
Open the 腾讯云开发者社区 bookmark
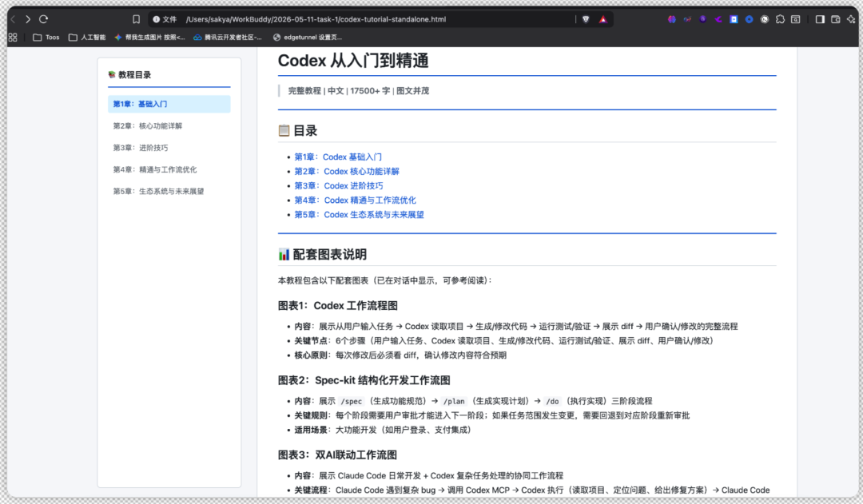click(x=227, y=38)
